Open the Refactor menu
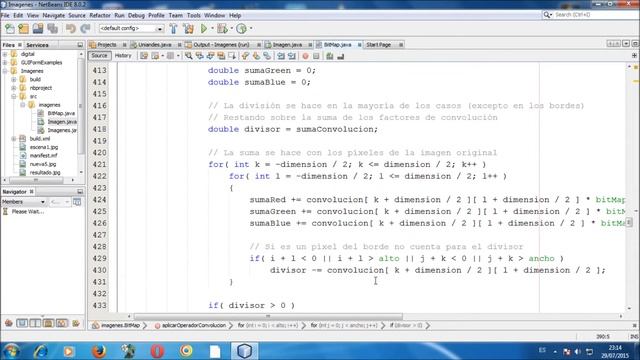The height and width of the screenshot is (360, 640). (x=100, y=16)
